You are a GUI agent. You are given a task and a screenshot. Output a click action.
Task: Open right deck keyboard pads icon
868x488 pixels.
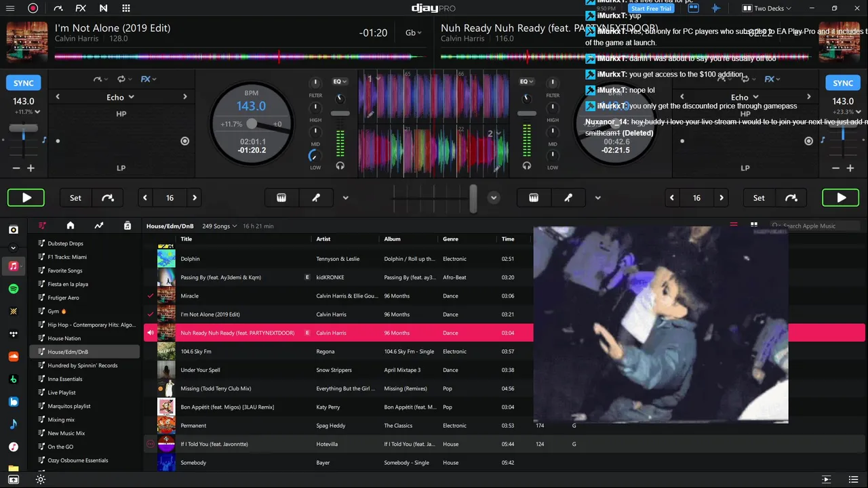click(x=534, y=198)
